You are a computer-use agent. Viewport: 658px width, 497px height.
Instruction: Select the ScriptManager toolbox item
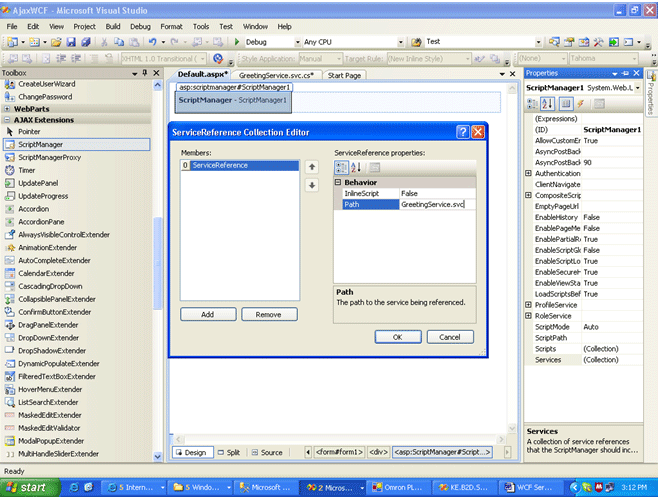pos(76,144)
